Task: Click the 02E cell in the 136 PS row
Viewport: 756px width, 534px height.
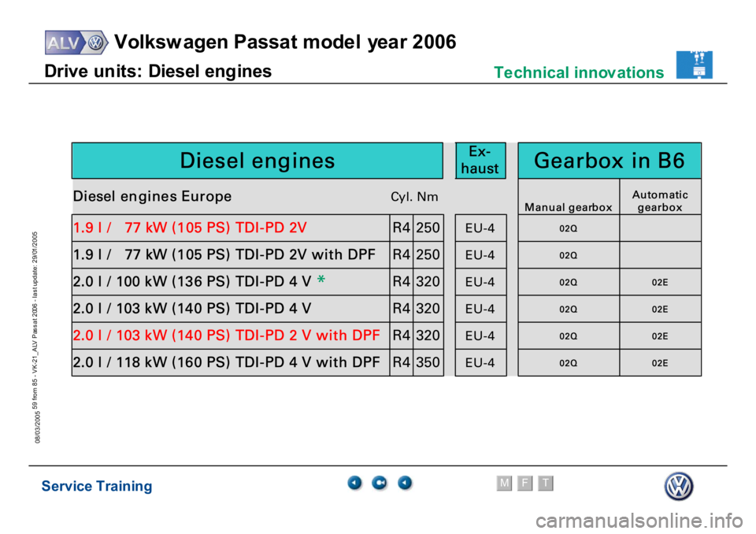Action: point(660,282)
